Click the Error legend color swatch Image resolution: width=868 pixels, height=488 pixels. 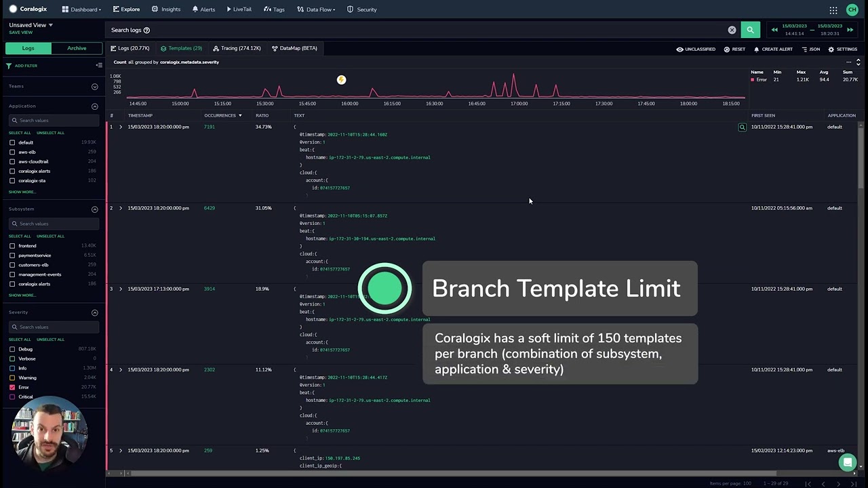click(x=753, y=80)
